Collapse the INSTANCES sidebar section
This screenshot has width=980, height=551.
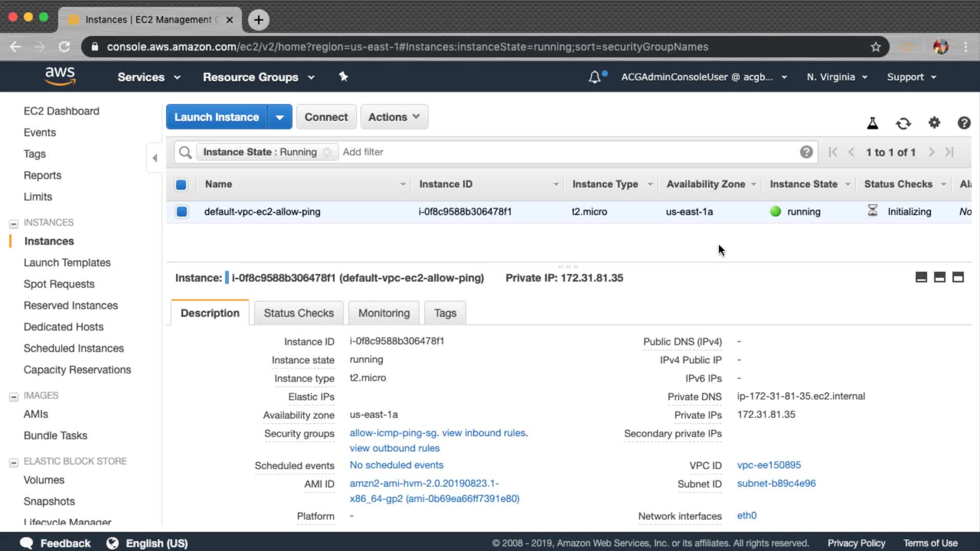click(x=14, y=223)
